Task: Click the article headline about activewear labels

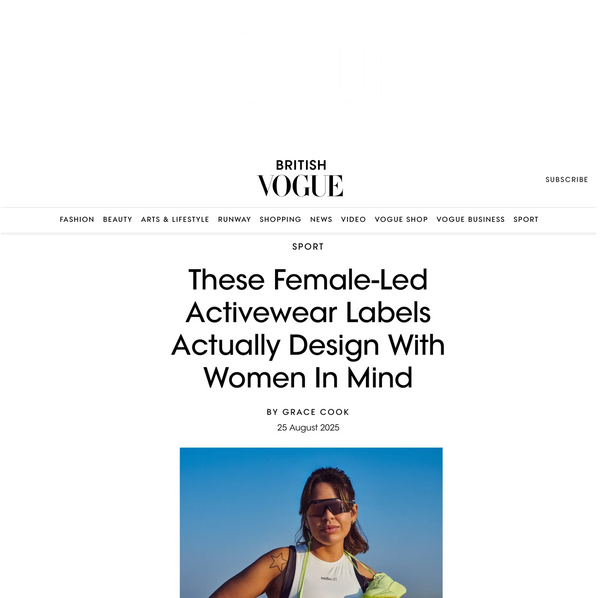Action: click(308, 329)
